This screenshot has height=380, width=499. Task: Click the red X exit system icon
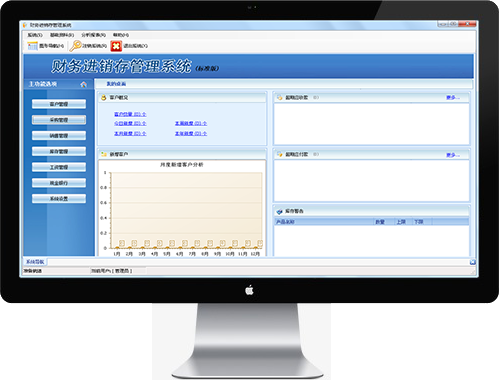coord(116,46)
